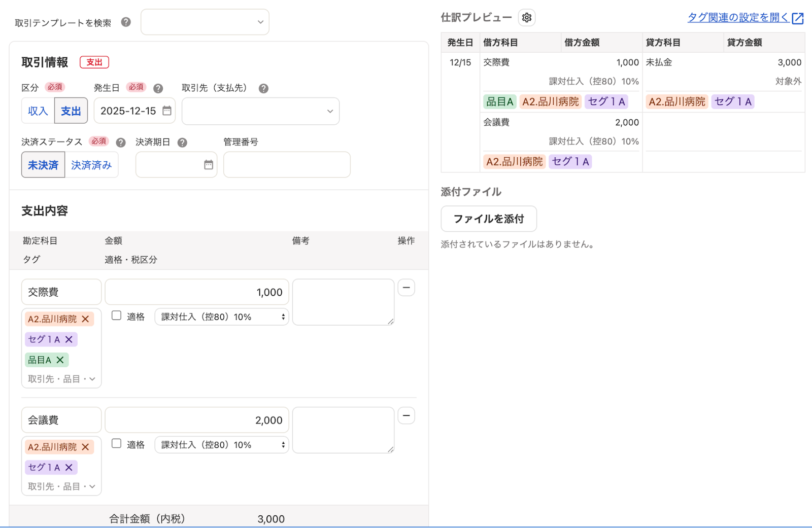Select 支出 as 区分
This screenshot has height=528, width=812.
click(x=71, y=111)
